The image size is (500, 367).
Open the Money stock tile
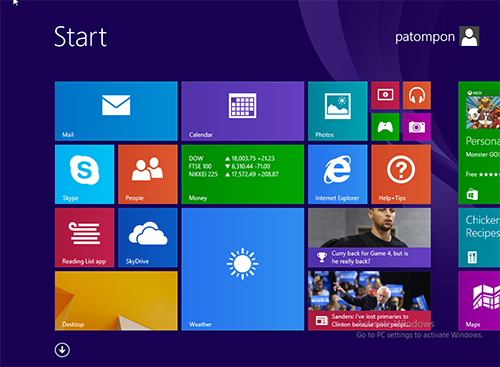[x=243, y=174]
